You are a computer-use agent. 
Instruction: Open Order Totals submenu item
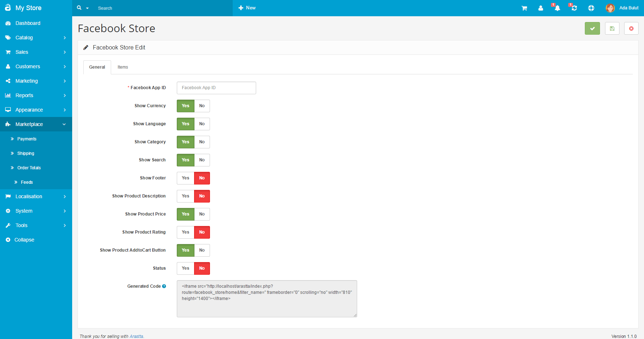click(x=29, y=168)
